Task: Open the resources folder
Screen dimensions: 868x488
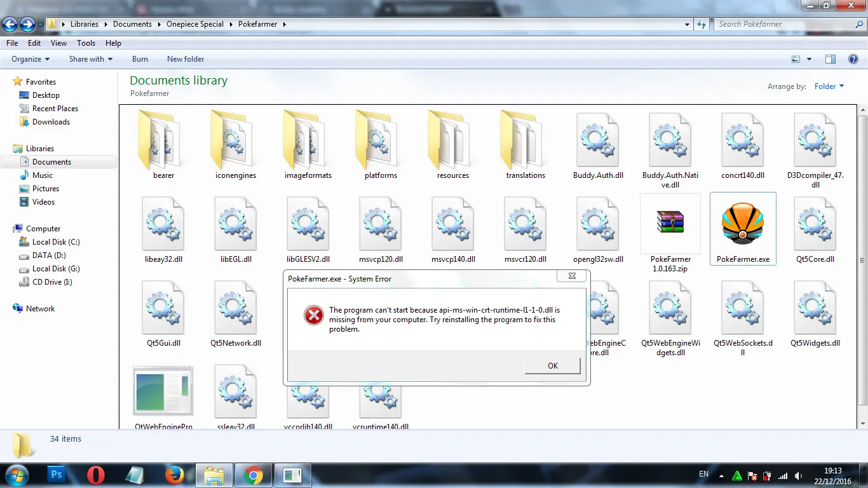Action: (453, 146)
